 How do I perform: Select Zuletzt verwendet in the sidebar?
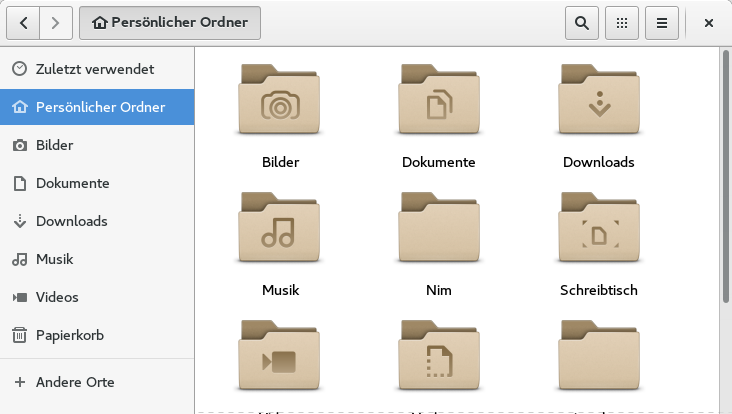95,69
